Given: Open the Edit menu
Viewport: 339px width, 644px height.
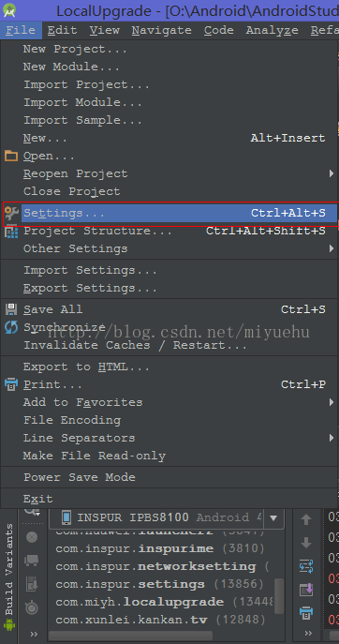Looking at the screenshot, I should (62, 30).
